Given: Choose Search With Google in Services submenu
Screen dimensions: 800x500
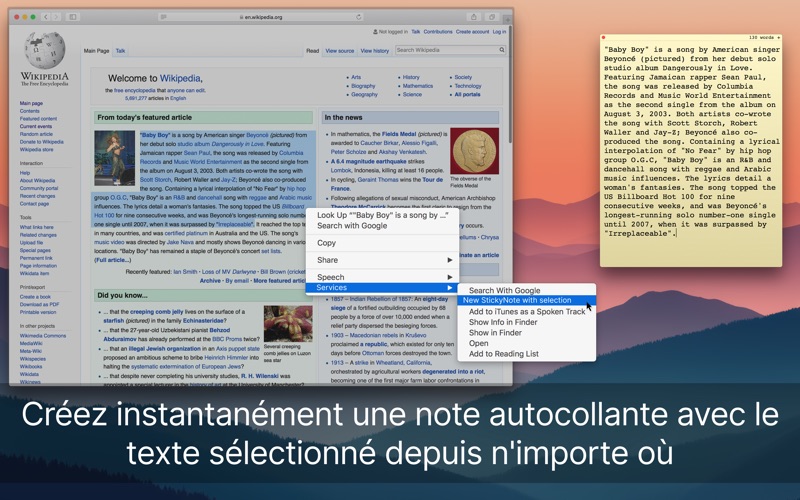Looking at the screenshot, I should pyautogui.click(x=527, y=290).
